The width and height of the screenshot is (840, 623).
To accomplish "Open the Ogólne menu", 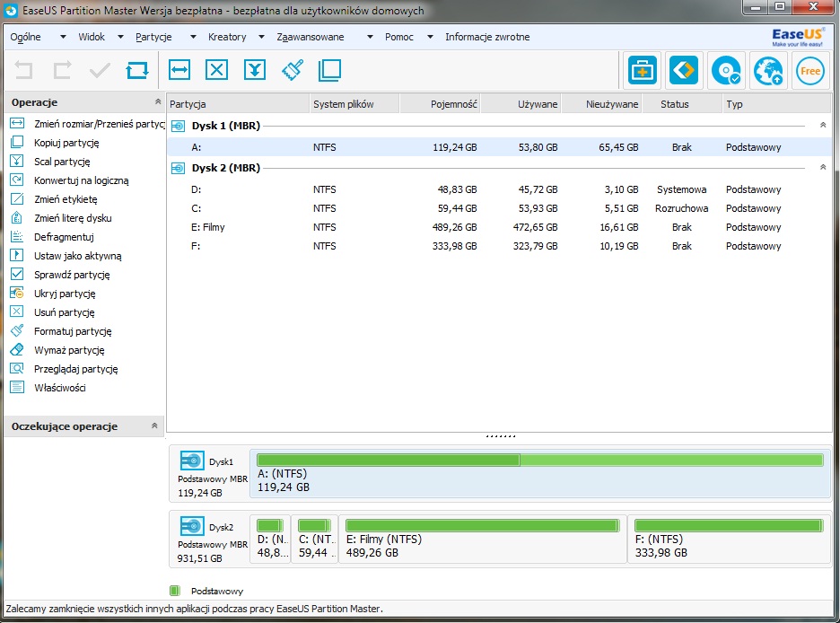I will (x=25, y=37).
